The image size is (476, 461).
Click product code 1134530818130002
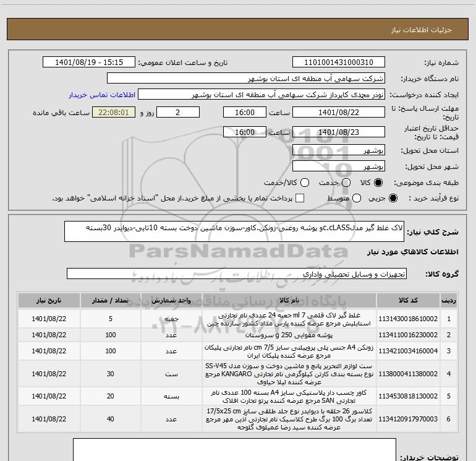coord(408,396)
